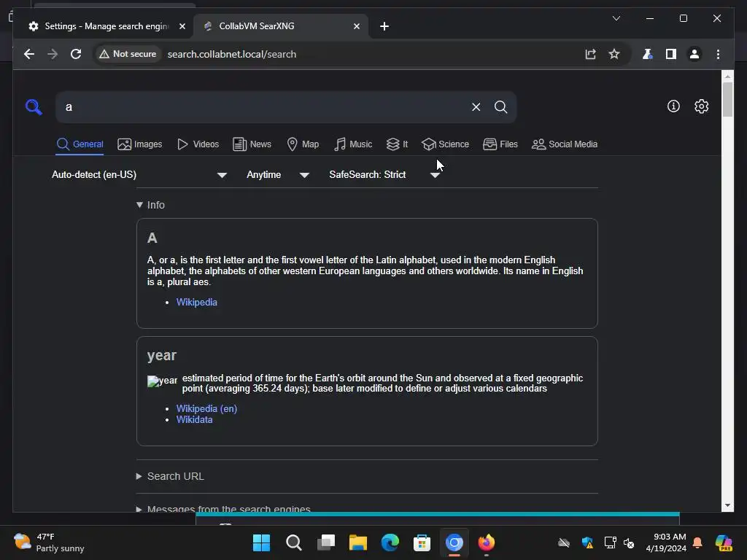747x560 pixels.
Task: Switch to Map search category
Action: coord(303,144)
